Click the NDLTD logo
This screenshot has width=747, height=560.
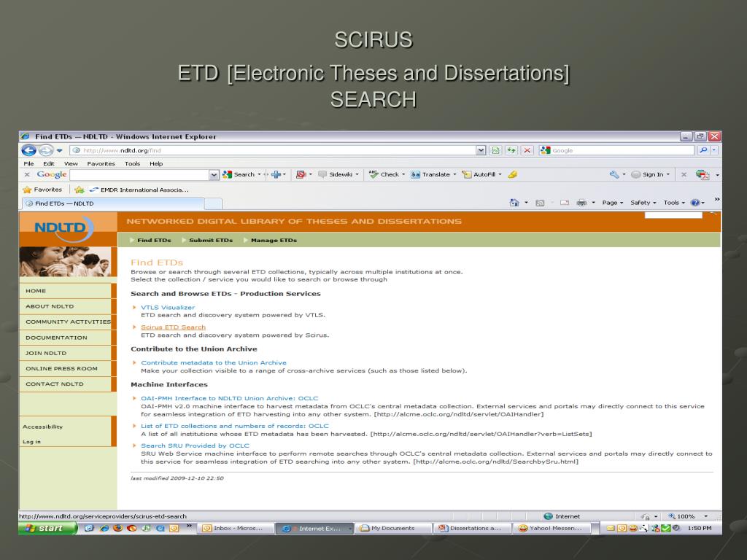[64, 227]
